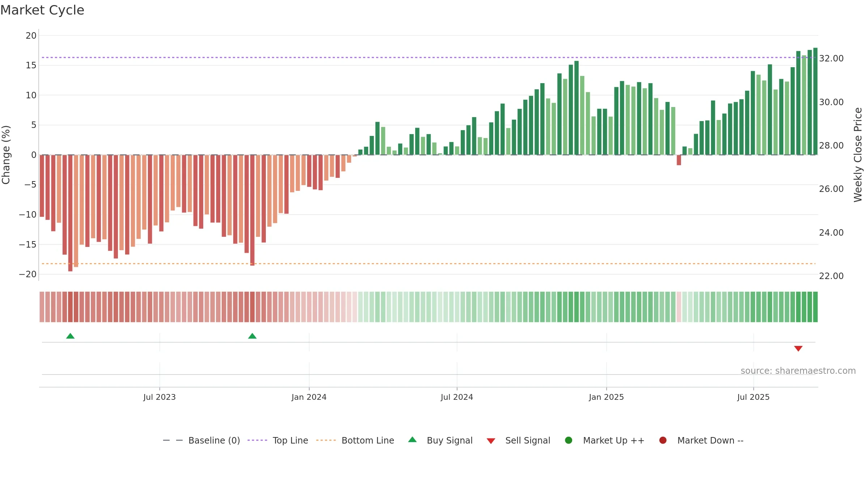The image size is (868, 488).
Task: Click the 20 tick on Change axis
Action: point(31,36)
